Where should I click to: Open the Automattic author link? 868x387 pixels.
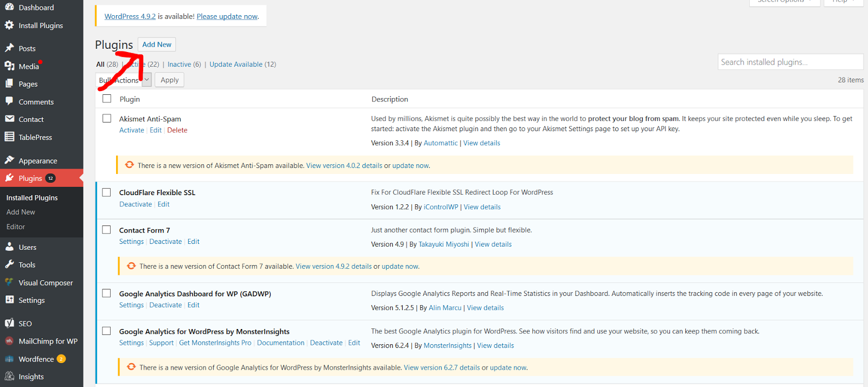pos(441,143)
